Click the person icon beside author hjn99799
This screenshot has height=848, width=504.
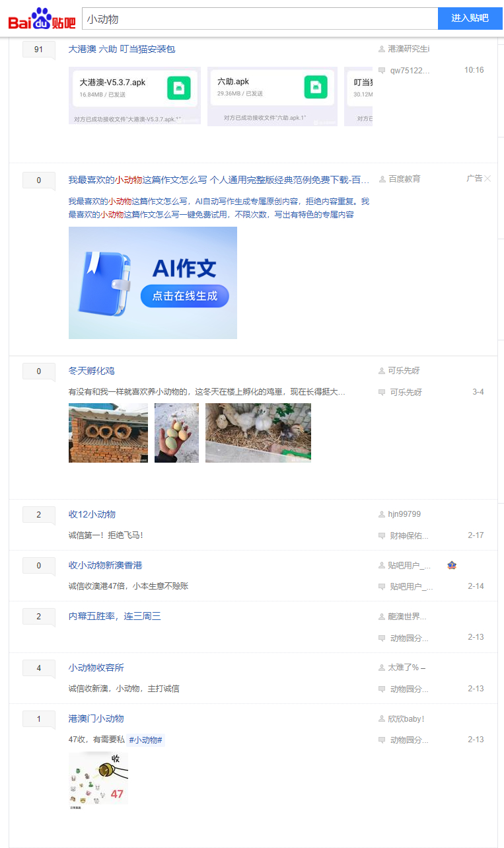tap(382, 514)
